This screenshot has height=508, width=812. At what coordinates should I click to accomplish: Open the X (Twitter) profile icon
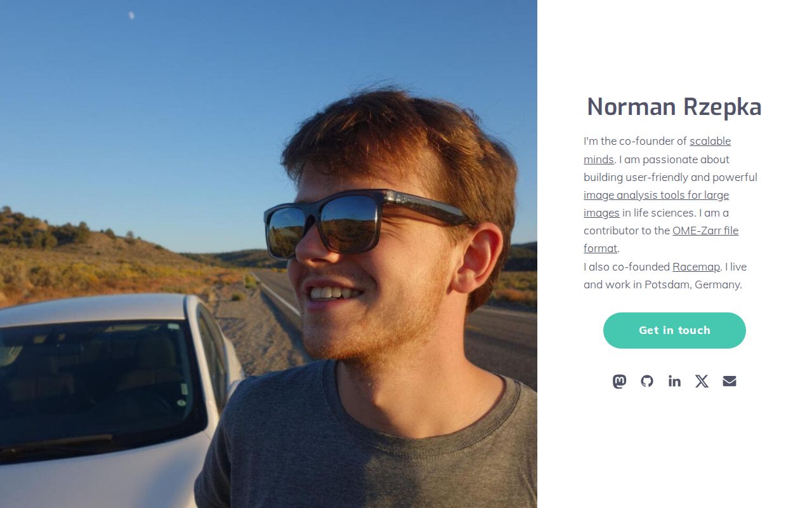(x=702, y=381)
